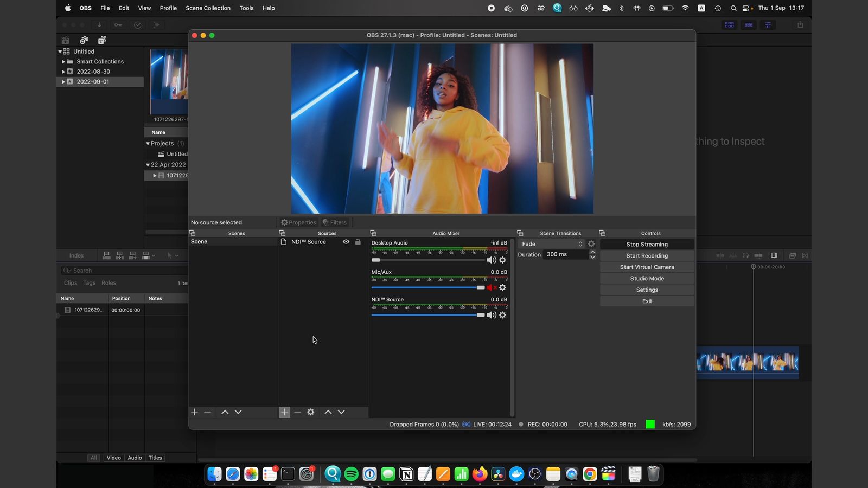Hide the NDI Source with the eye toggle

click(346, 241)
